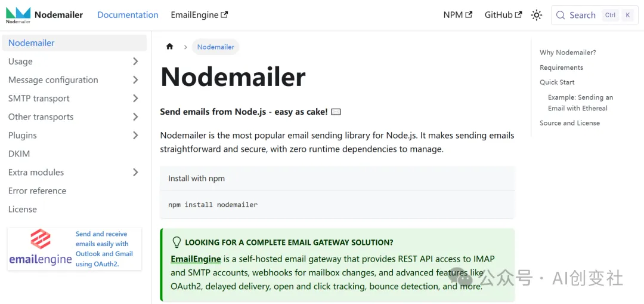This screenshot has width=644, height=304.
Task: Open the Documentation nav tab
Action: tap(128, 15)
